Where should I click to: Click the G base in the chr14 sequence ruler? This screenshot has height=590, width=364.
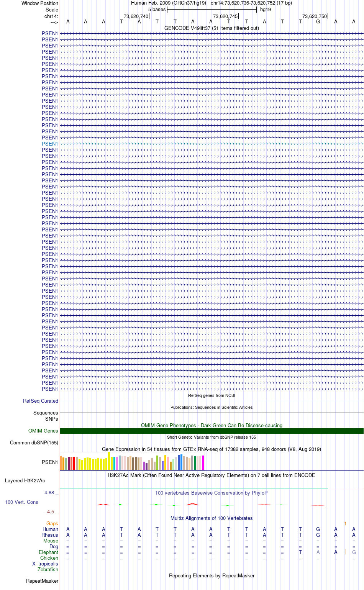318,21
